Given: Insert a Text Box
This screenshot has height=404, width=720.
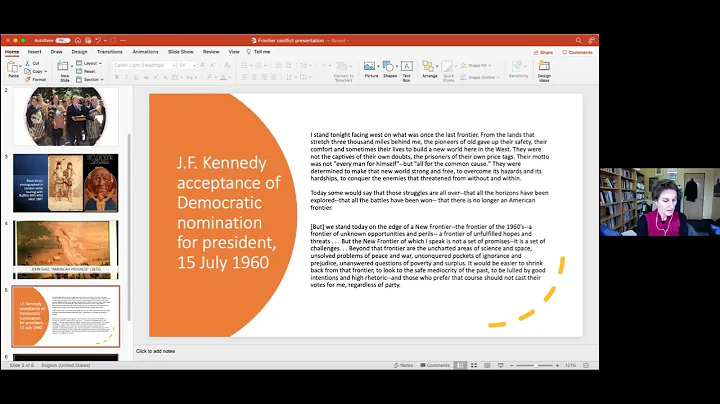Looking at the screenshot, I should click(x=406, y=69).
